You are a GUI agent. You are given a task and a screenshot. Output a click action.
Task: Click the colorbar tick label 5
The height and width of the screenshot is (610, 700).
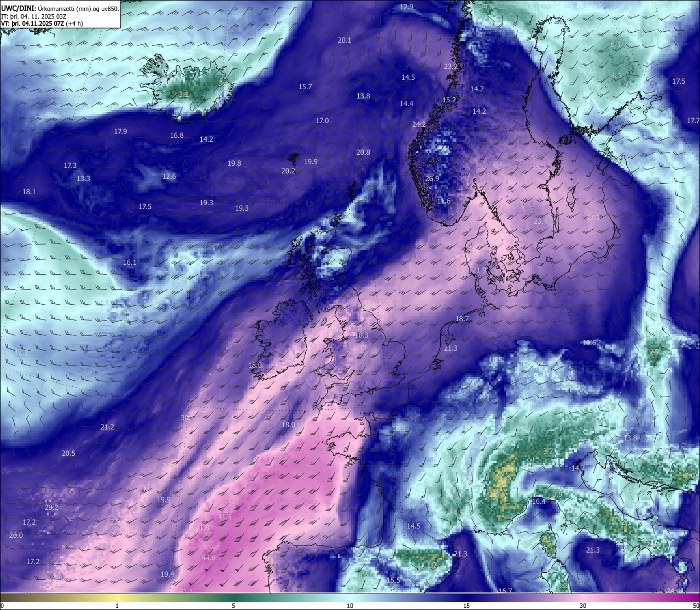pos(234,606)
